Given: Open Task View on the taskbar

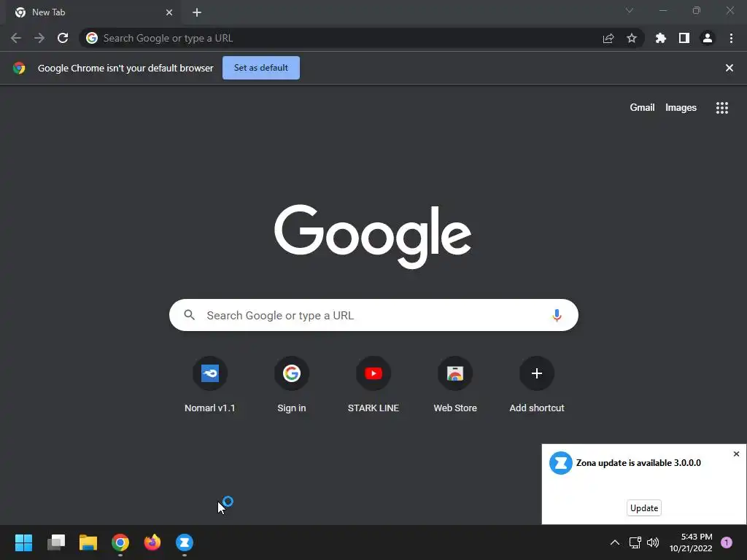Looking at the screenshot, I should click(x=56, y=542).
